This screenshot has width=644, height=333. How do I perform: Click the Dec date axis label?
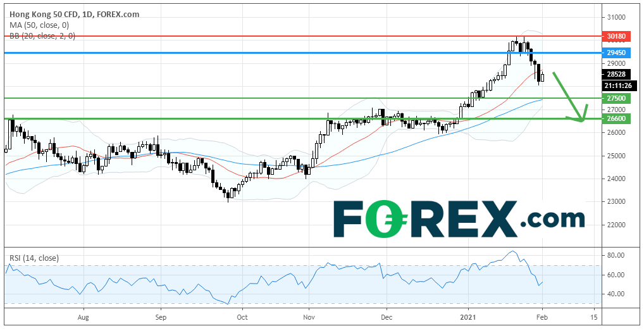(x=387, y=317)
